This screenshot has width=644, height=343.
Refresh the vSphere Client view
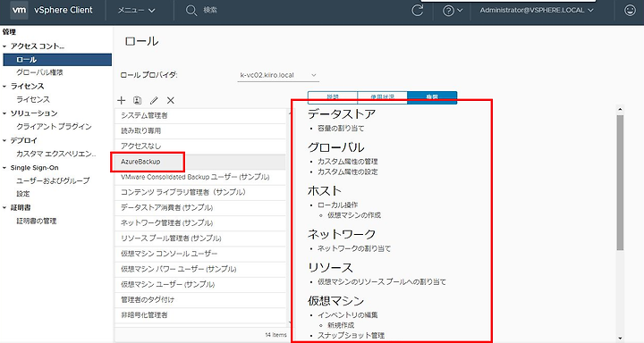[x=418, y=10]
